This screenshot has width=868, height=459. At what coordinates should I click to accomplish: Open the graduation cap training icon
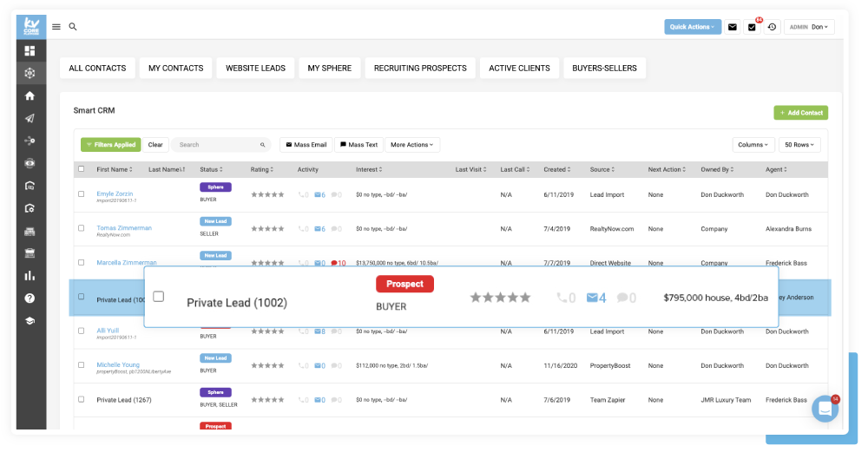(30, 321)
